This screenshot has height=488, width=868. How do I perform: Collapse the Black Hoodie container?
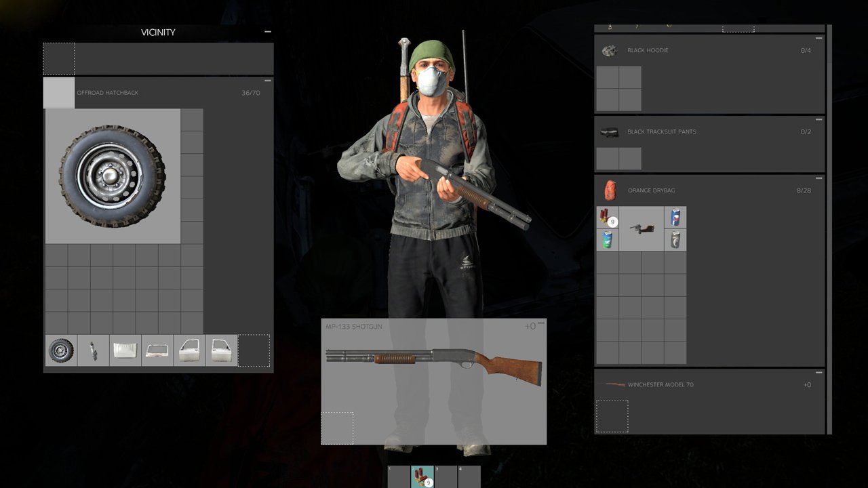[x=819, y=39]
